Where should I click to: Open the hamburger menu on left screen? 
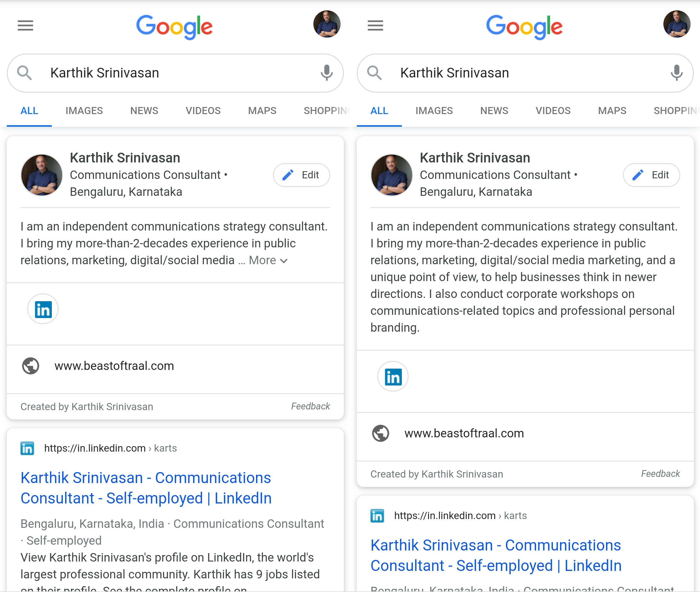click(26, 26)
